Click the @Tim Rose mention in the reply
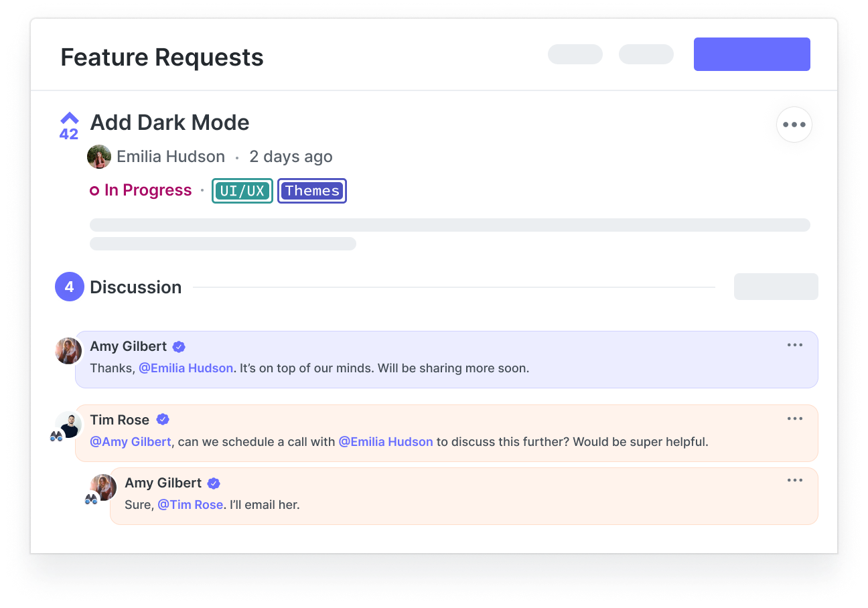This screenshot has height=608, width=868. [x=190, y=505]
